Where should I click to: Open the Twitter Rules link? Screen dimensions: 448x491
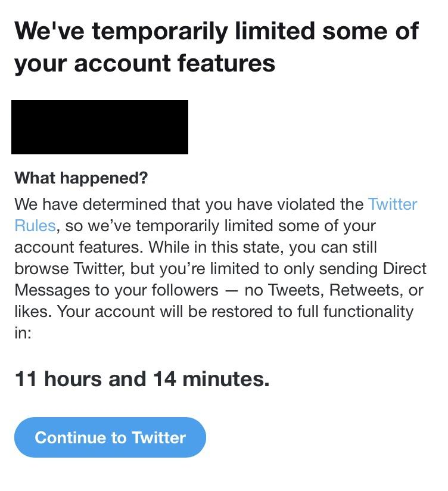pos(392,204)
